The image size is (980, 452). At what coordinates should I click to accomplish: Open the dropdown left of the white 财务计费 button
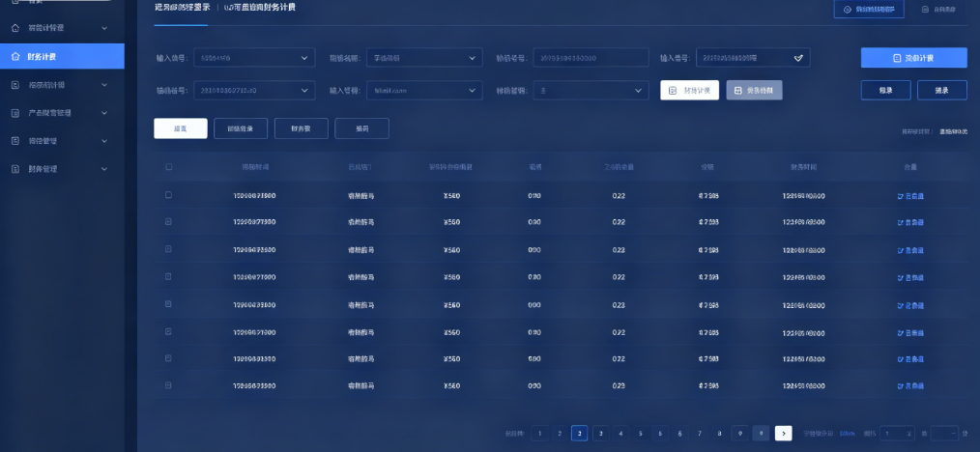[x=591, y=91]
